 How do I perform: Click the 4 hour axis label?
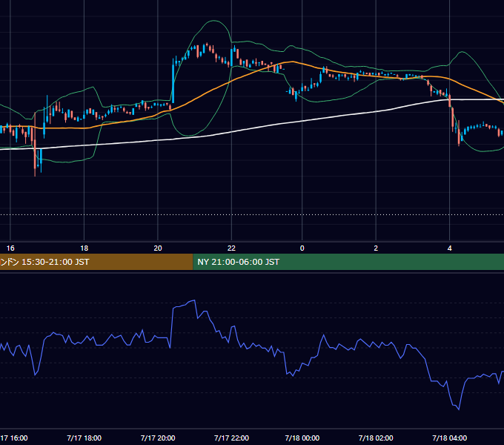pyautogui.click(x=449, y=248)
